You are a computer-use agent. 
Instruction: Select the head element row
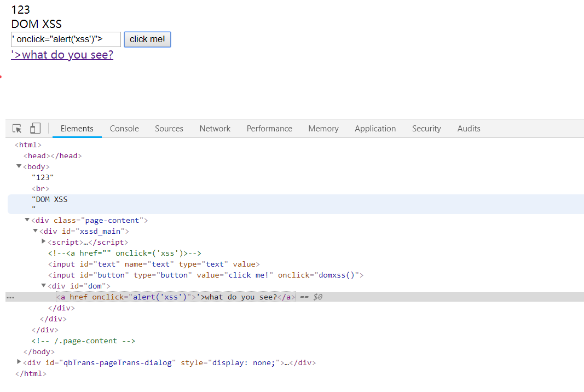(x=53, y=155)
